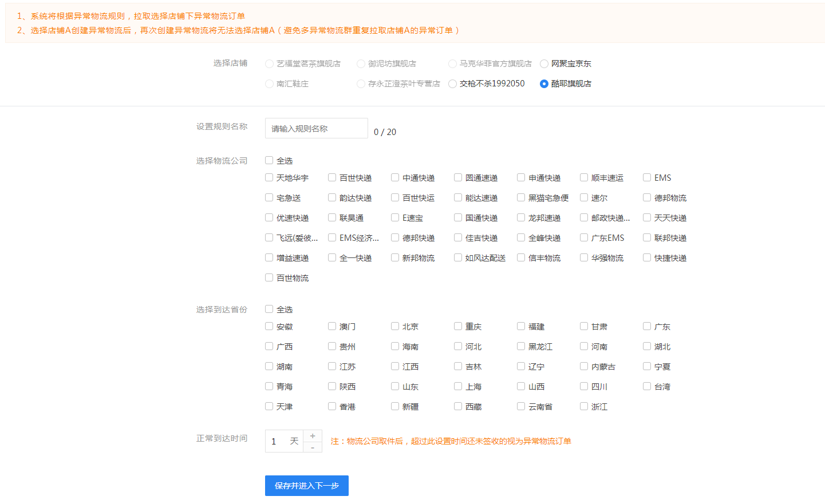Select the 广东 province checkbox

[647, 326]
